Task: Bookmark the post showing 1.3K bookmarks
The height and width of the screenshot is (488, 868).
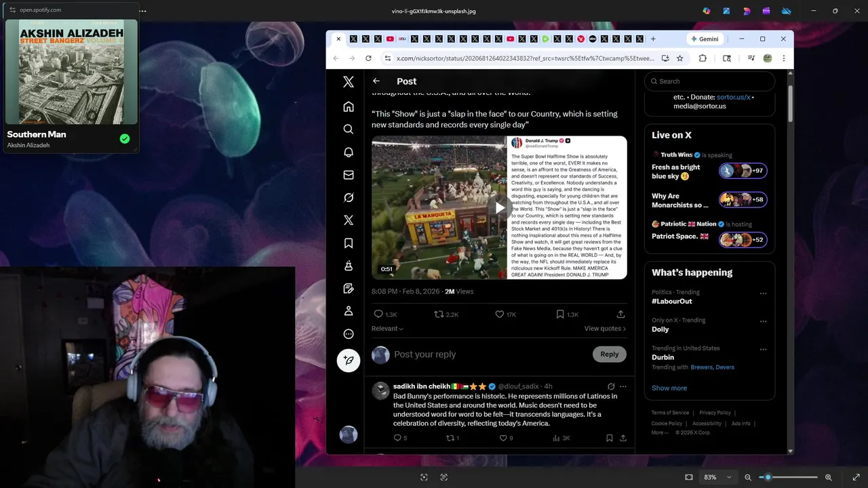Action: pos(560,314)
